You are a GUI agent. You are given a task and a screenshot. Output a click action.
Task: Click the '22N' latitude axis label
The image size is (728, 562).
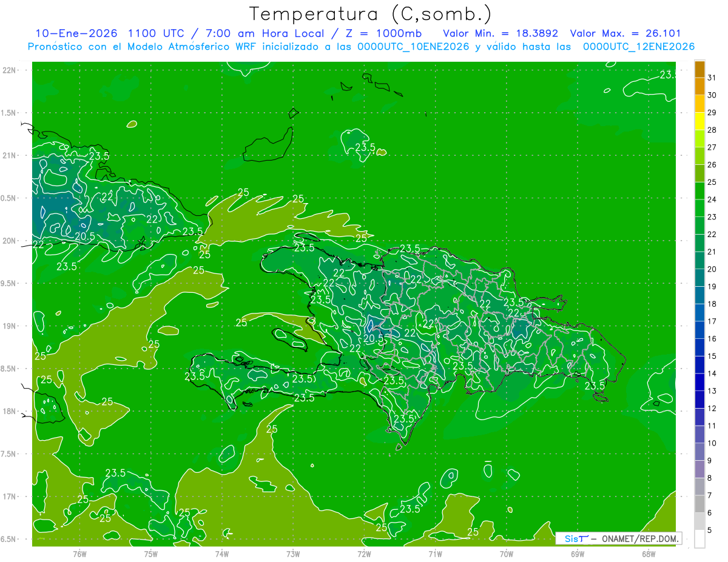[10, 70]
